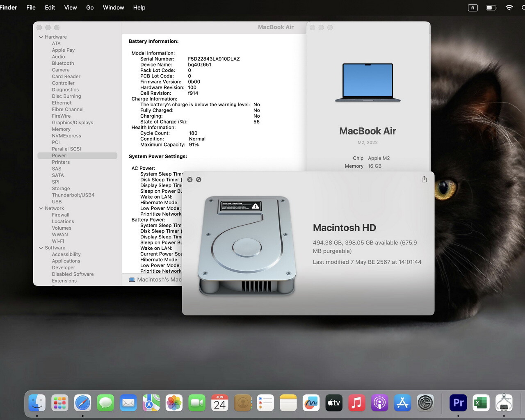Open the input source menu bar icon

coord(472,7)
